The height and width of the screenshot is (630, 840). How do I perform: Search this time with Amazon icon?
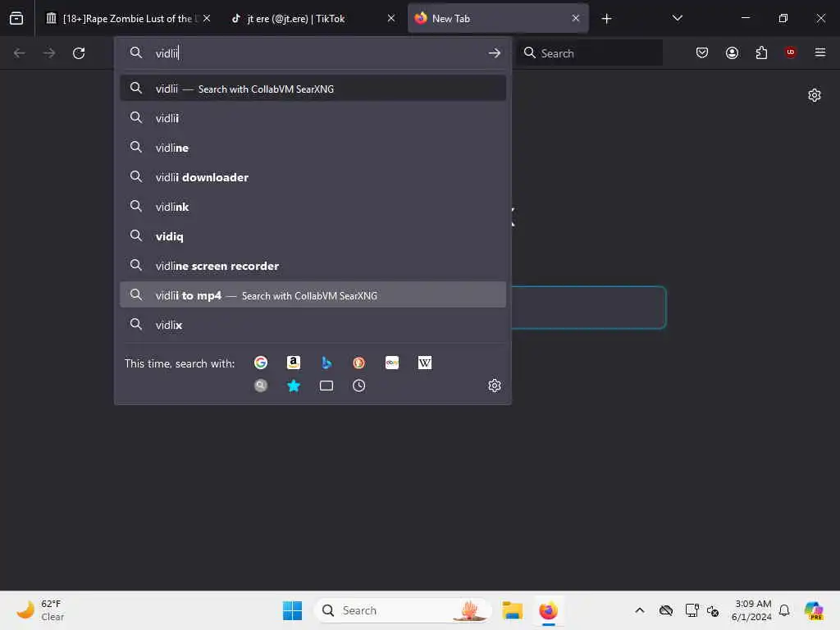[293, 363]
